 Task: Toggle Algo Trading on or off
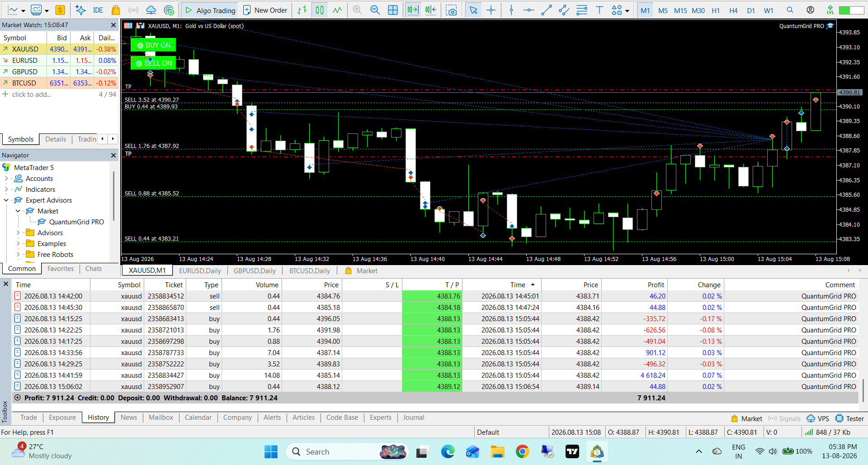point(210,10)
